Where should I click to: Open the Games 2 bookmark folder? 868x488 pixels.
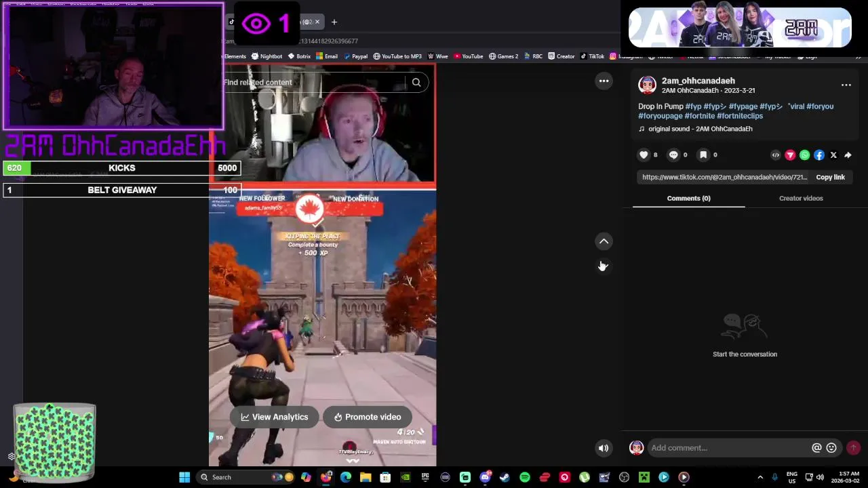[503, 56]
